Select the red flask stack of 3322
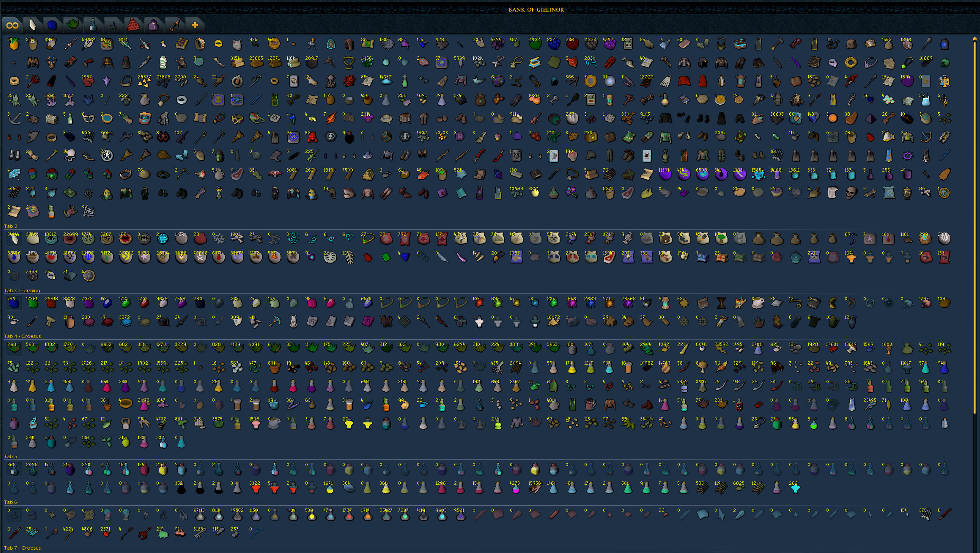 click(x=256, y=488)
